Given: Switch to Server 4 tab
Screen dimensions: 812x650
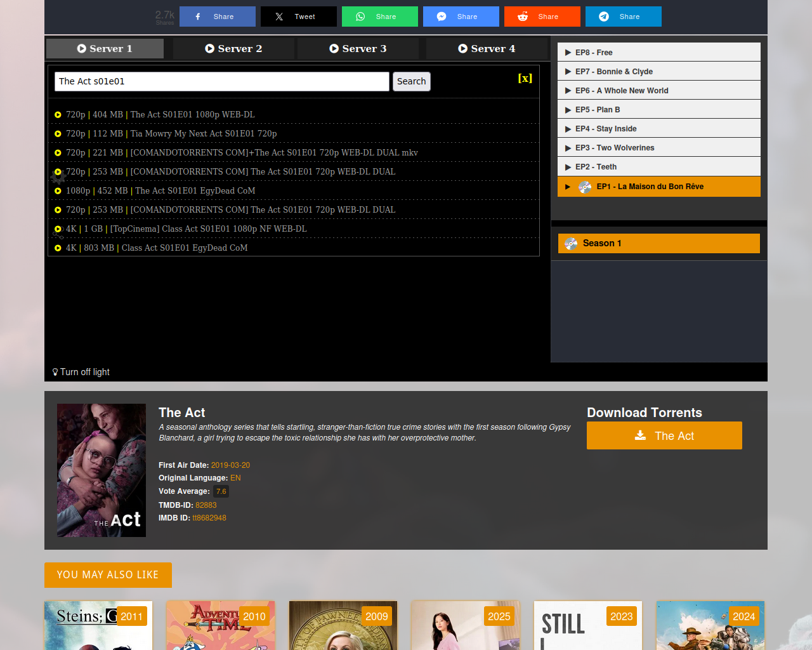Looking at the screenshot, I should pos(487,48).
